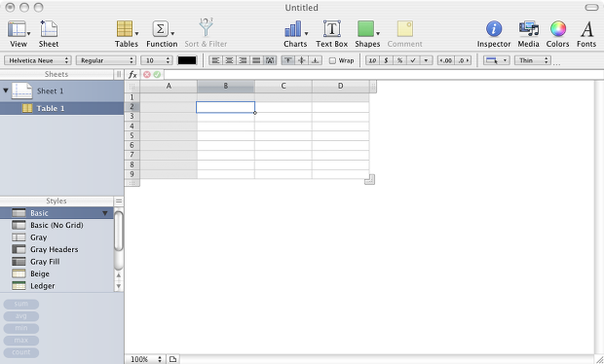This screenshot has width=604, height=364.
Task: Apply the Gray Headers table style
Action: pos(57,249)
